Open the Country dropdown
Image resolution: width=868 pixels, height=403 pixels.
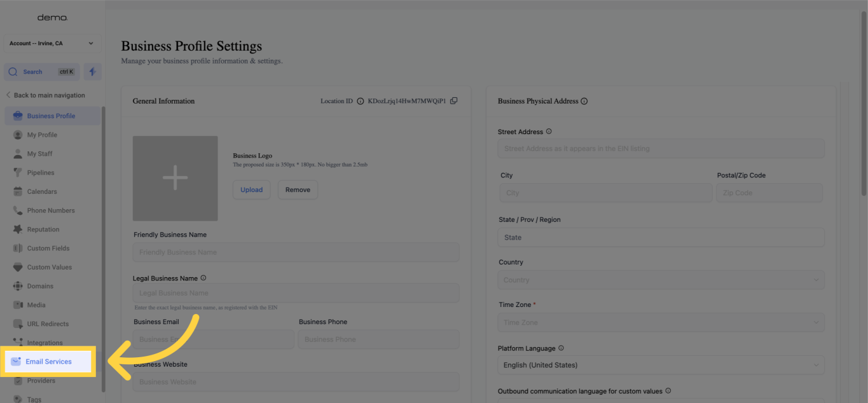(x=661, y=280)
